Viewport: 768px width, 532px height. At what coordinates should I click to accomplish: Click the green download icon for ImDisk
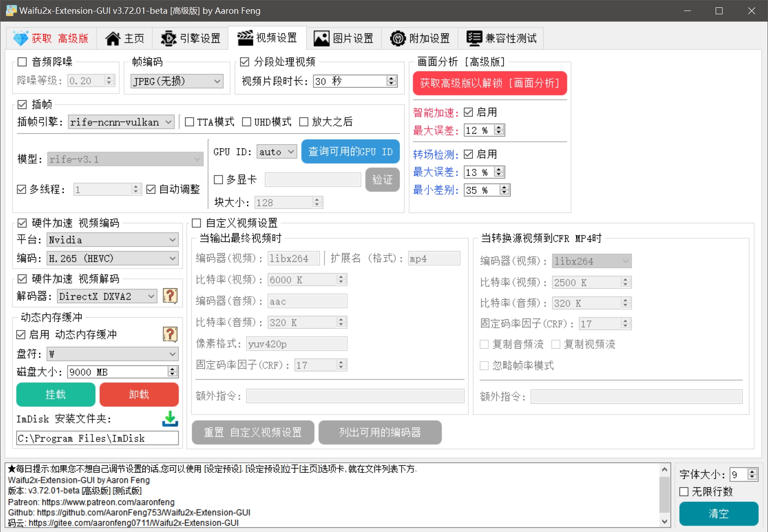170,418
